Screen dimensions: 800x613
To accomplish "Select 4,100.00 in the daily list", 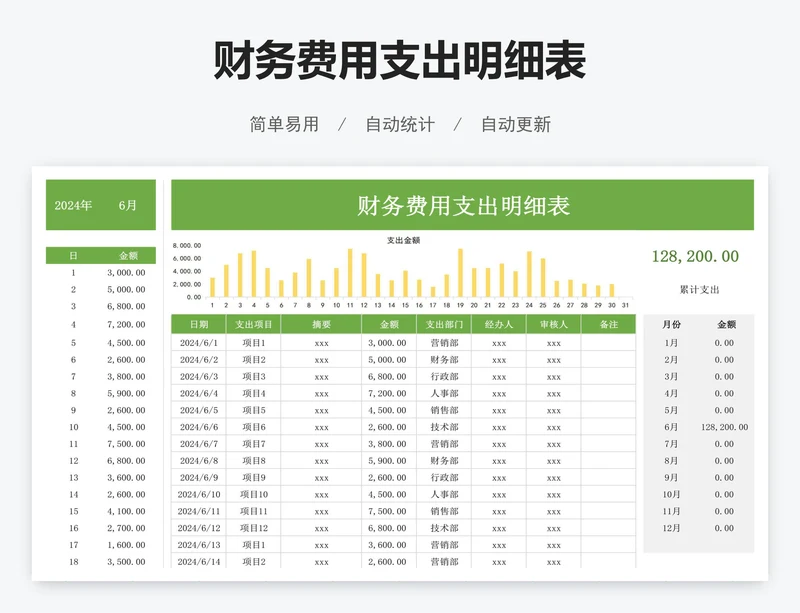I will (x=126, y=511).
